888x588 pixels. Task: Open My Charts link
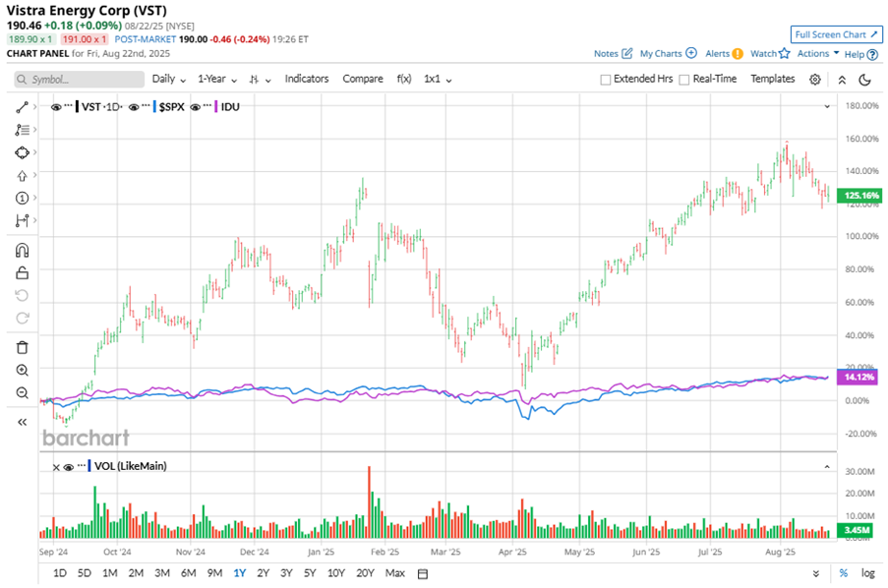[x=669, y=53]
